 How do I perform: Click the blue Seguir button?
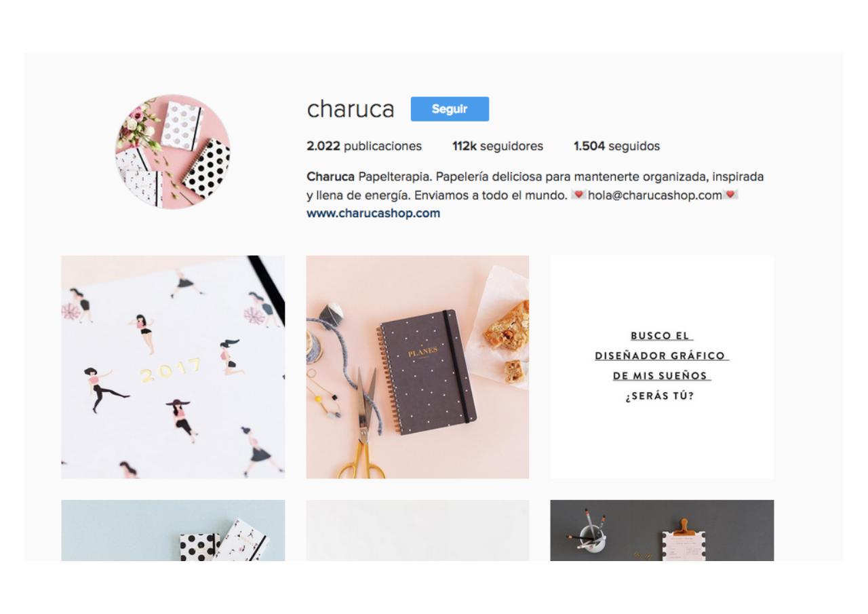(x=450, y=109)
